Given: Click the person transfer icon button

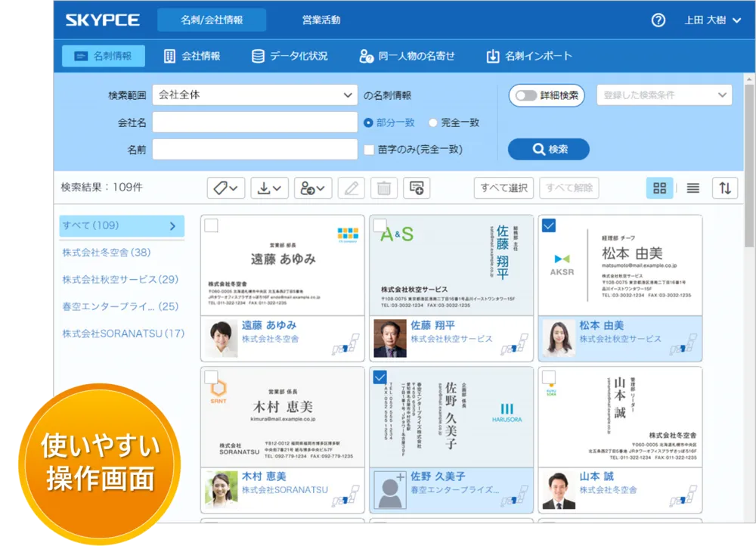Looking at the screenshot, I should (313, 188).
